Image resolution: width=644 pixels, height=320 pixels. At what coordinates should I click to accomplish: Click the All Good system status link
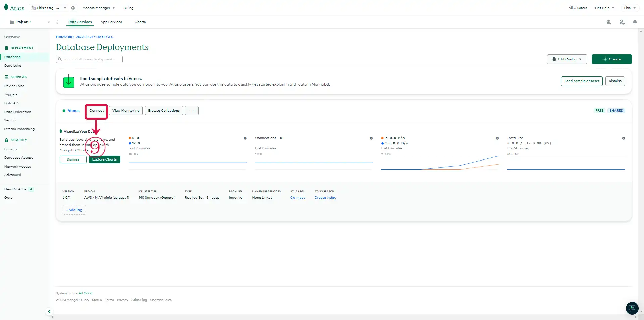pos(85,293)
